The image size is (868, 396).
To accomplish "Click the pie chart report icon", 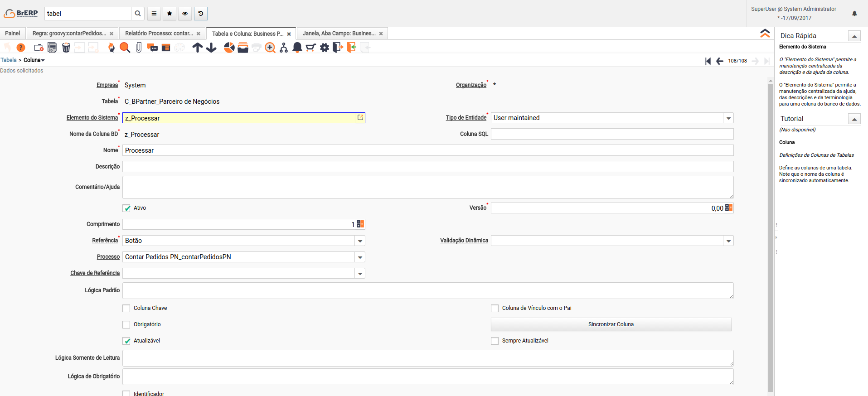I will (x=229, y=48).
